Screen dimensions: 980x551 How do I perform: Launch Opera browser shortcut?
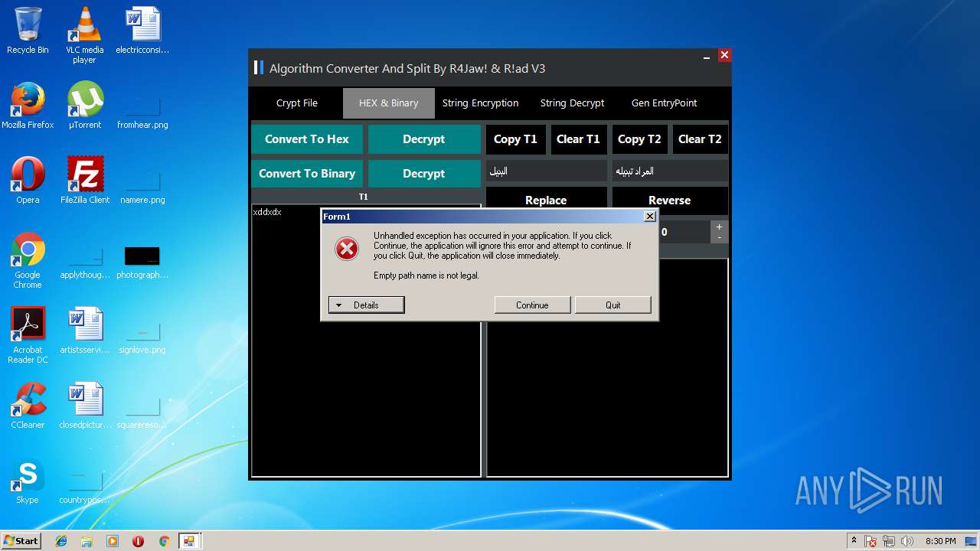coord(28,180)
